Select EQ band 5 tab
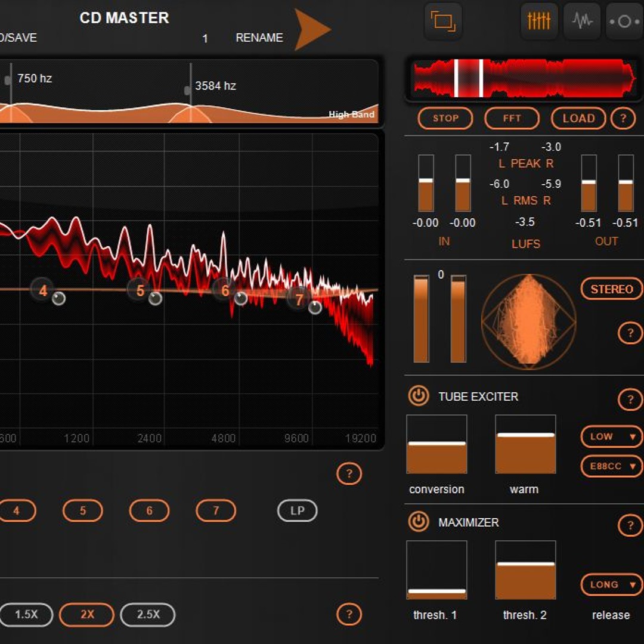Viewport: 644px width, 644px height. 82,510
